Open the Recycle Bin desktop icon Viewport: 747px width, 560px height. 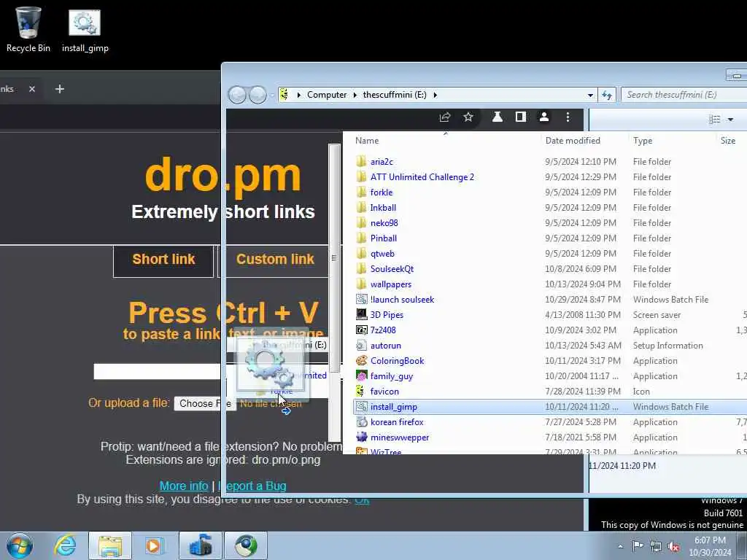pos(28,28)
